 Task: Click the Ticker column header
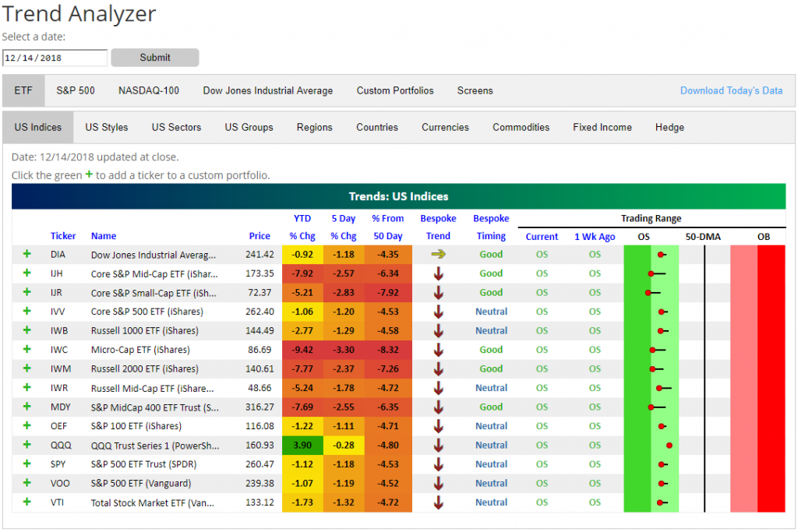[63, 236]
